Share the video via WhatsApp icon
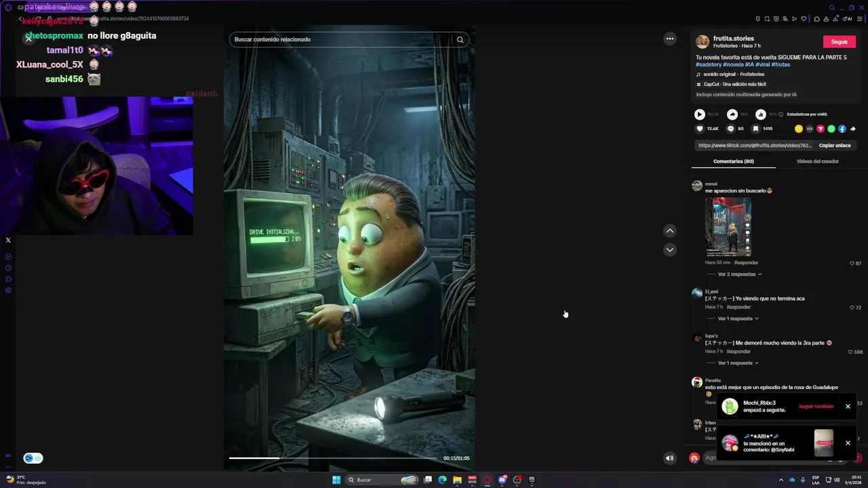Screen dimensions: 868x488 click(831, 129)
